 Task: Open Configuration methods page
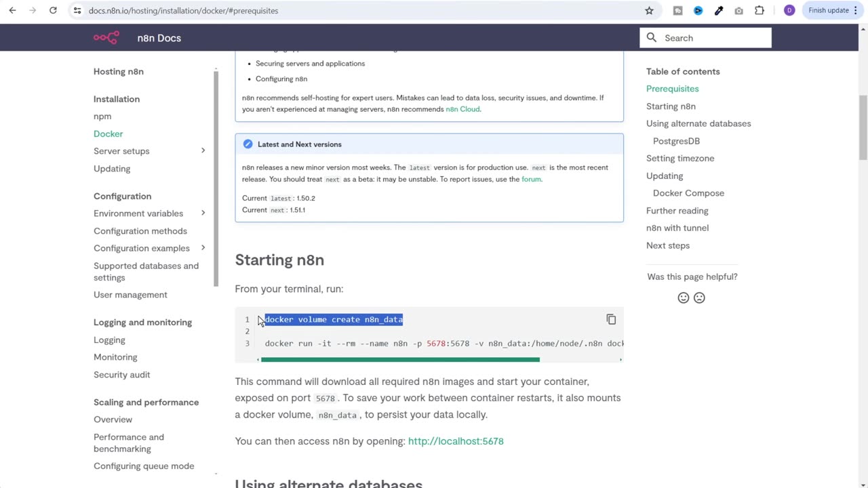[x=140, y=230]
